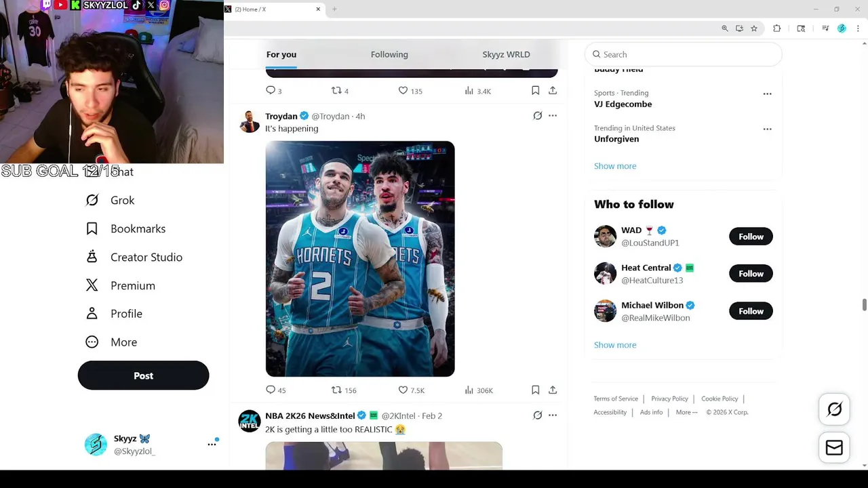
Task: Open the browser zoom magnifier icon
Action: click(x=725, y=28)
